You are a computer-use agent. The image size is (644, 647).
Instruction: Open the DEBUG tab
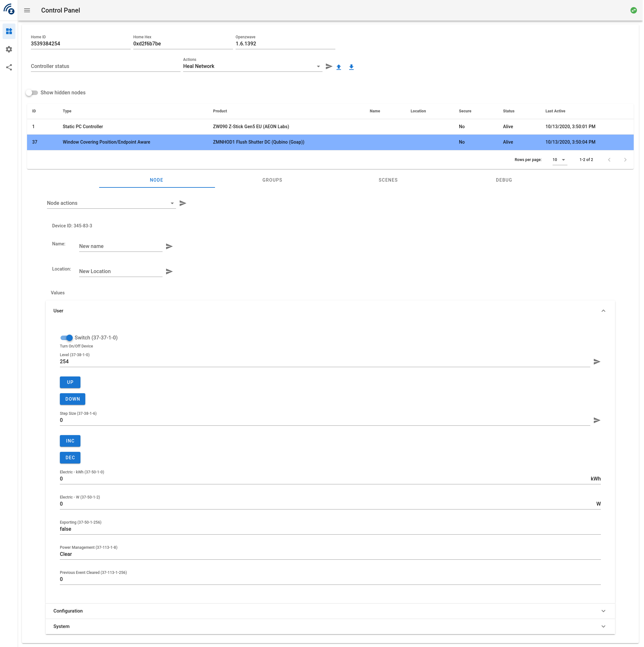point(504,180)
